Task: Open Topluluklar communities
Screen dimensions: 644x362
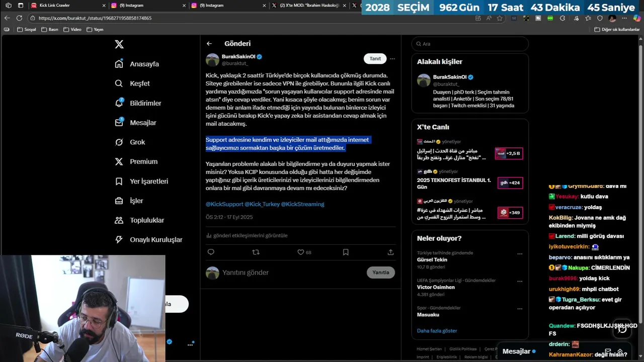Action: click(x=139, y=220)
